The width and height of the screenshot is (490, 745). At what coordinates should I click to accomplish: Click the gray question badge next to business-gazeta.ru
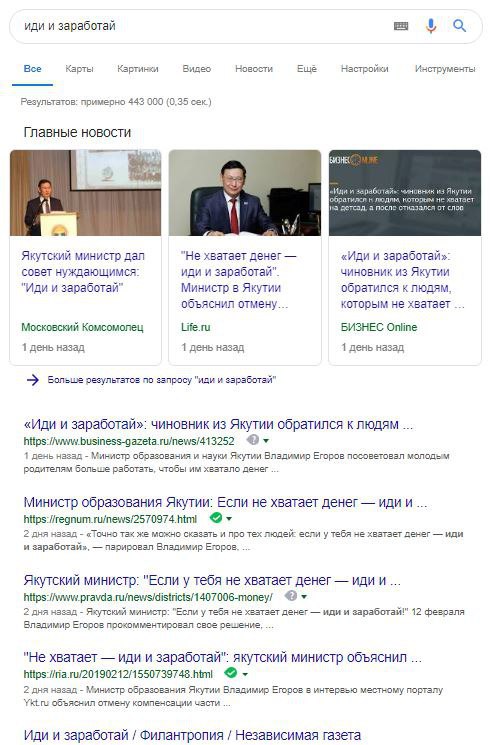coord(253,439)
